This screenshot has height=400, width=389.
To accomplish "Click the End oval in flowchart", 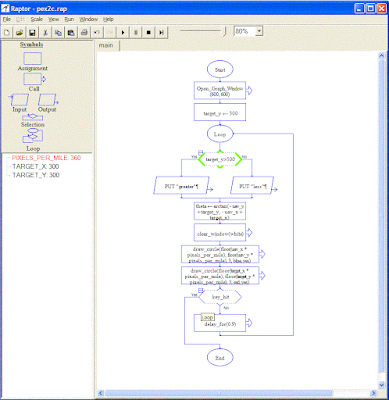I will pyautogui.click(x=220, y=358).
